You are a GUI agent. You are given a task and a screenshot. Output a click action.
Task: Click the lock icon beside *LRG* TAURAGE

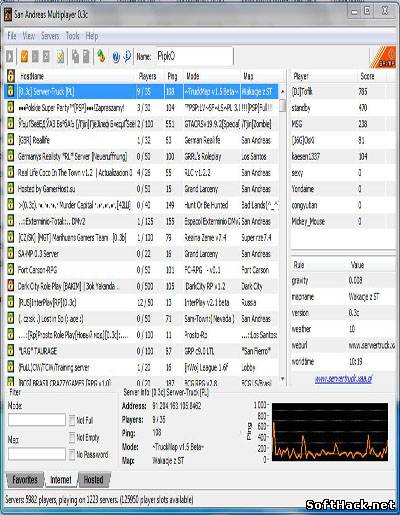[x=11, y=351]
